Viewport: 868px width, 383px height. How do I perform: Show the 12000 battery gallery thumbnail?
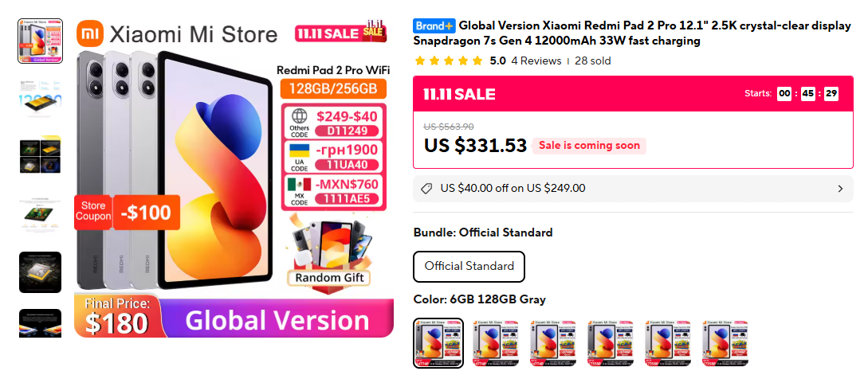point(41,99)
